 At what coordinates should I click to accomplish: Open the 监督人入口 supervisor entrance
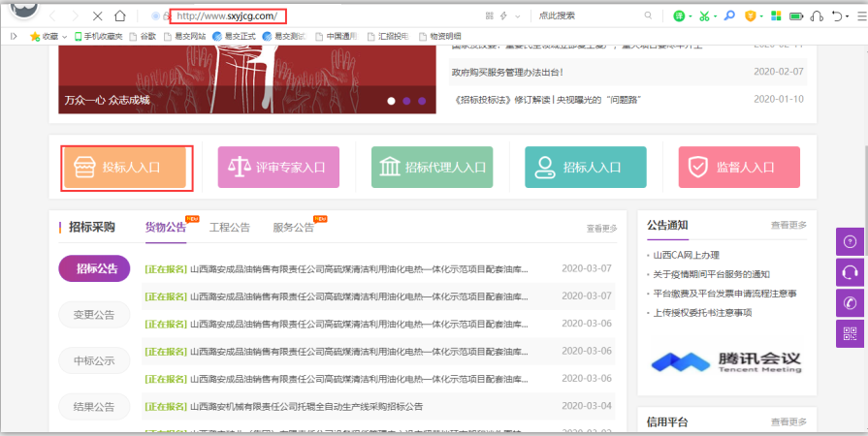click(x=739, y=167)
